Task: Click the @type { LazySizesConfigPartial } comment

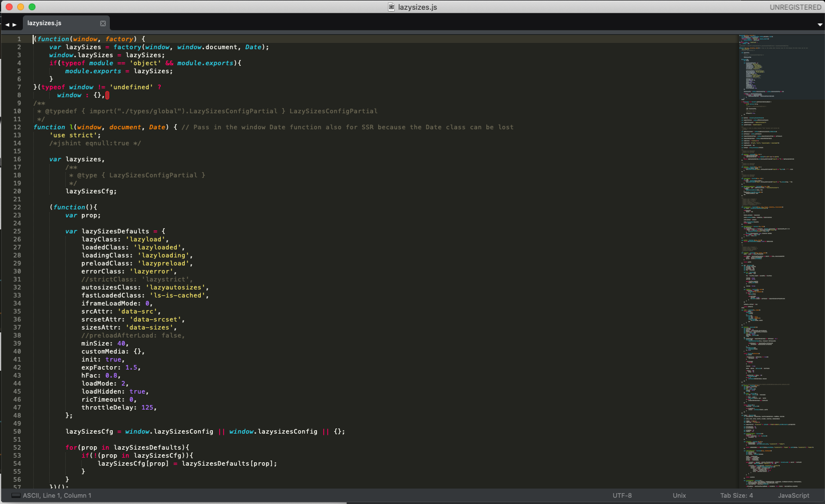Action: coord(137,175)
